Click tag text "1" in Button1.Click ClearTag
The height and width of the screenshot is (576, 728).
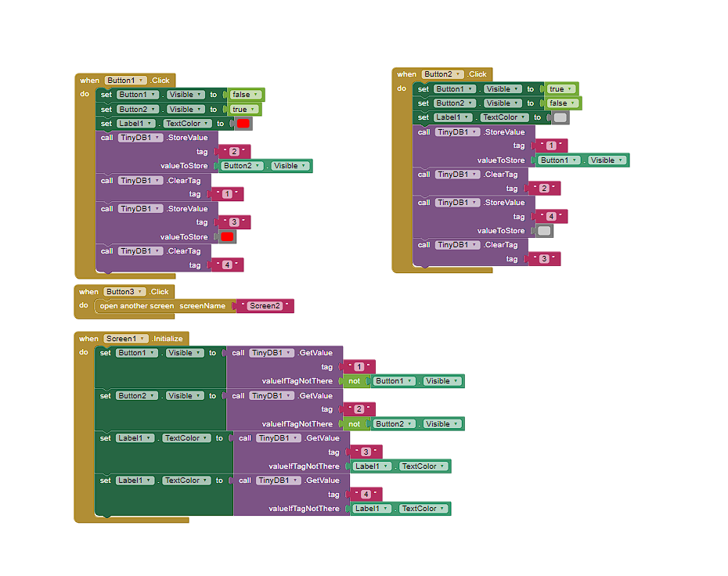(227, 195)
